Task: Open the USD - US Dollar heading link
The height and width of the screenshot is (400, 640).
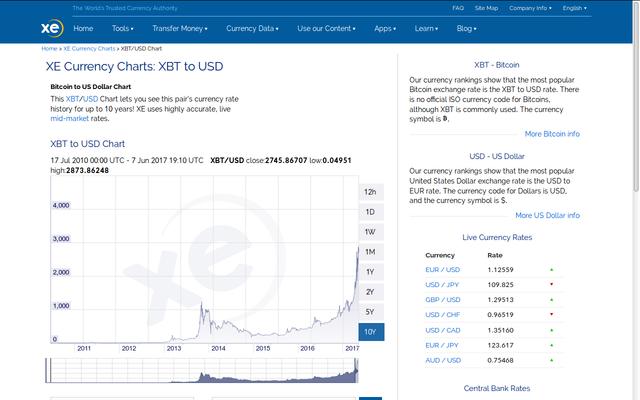Action: (497, 156)
